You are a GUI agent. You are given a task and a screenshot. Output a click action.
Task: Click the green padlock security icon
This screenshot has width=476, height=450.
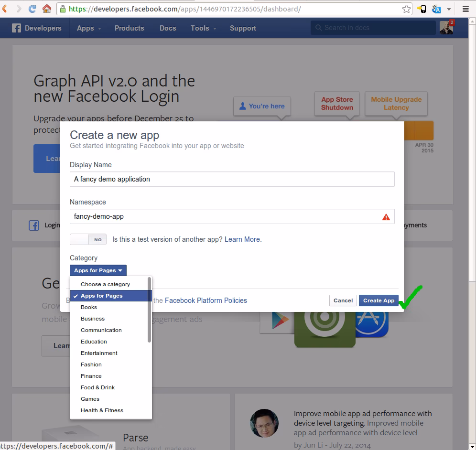point(63,9)
